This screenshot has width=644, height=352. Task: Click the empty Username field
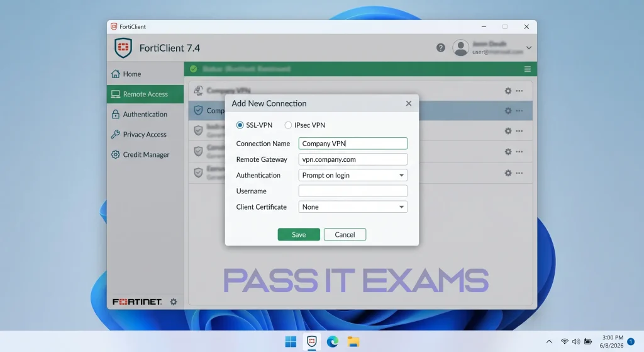(353, 191)
